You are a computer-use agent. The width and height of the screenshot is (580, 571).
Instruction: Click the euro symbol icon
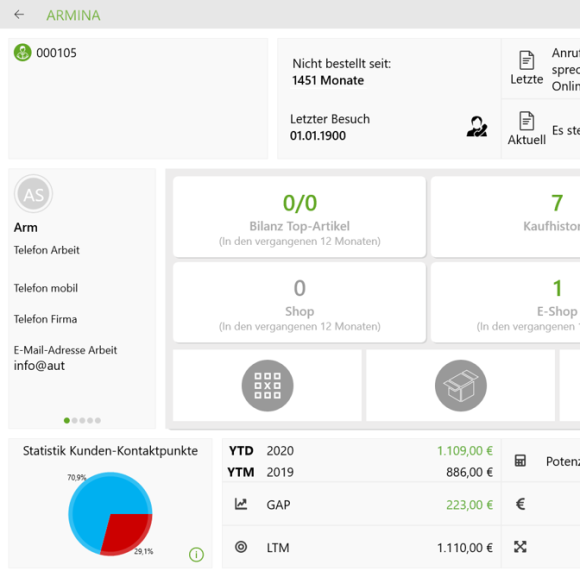point(520,504)
